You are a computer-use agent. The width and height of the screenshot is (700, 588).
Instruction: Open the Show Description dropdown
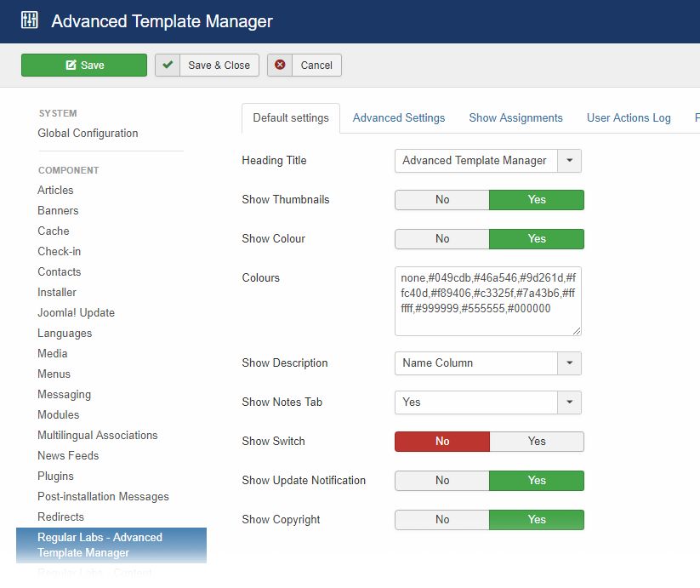point(488,363)
